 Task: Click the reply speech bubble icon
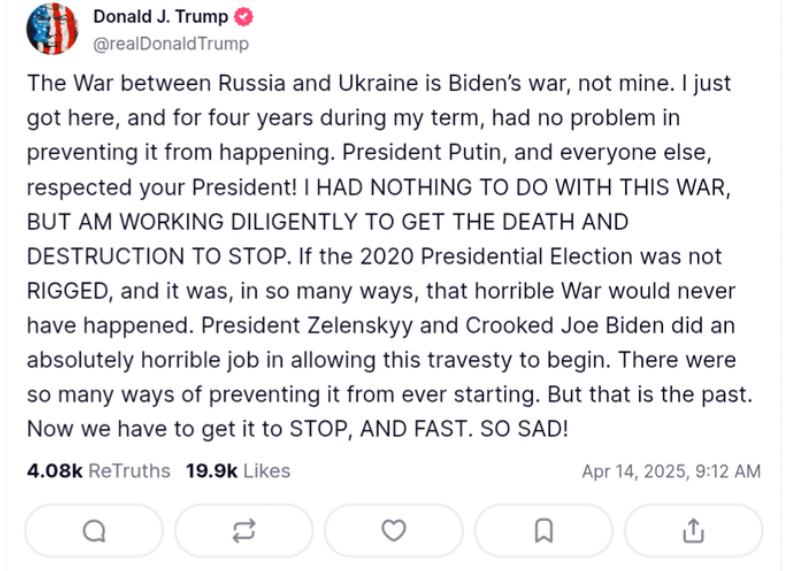pyautogui.click(x=94, y=531)
